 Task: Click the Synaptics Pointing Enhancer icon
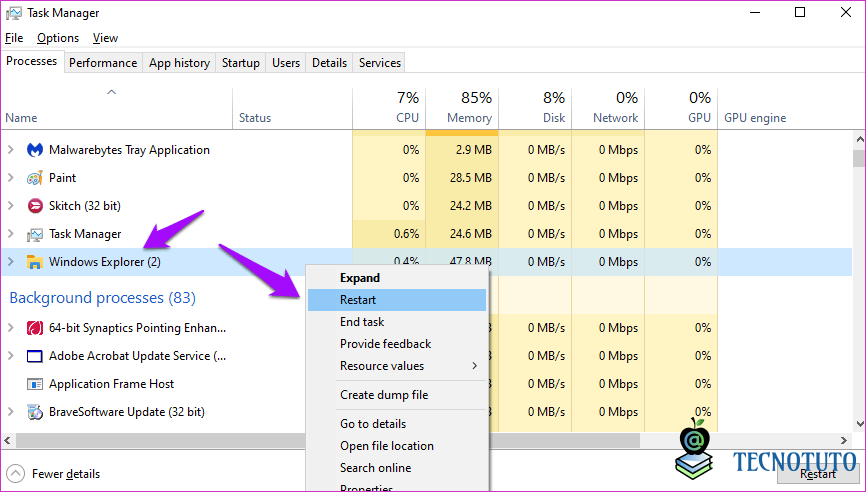35,328
